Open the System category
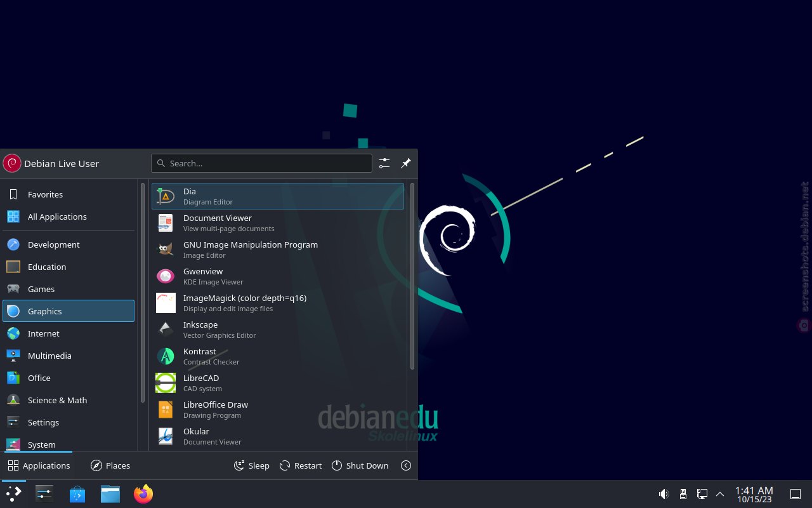The image size is (812, 508). pyautogui.click(x=69, y=443)
